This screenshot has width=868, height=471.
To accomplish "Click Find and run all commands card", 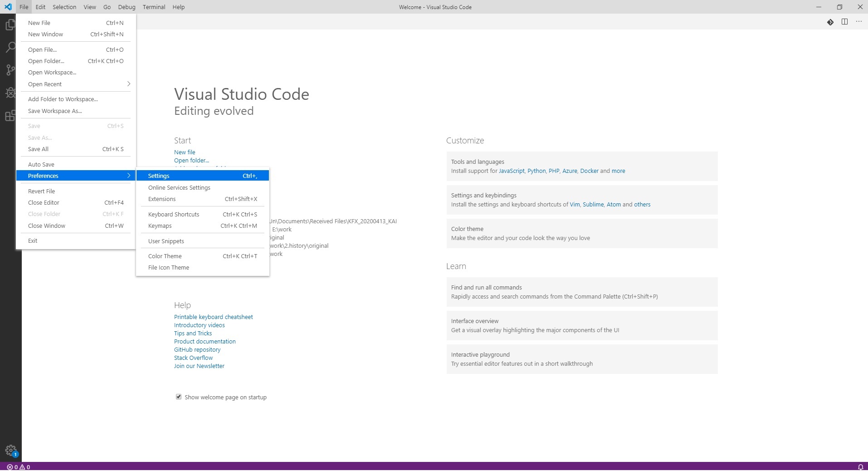I will (582, 292).
